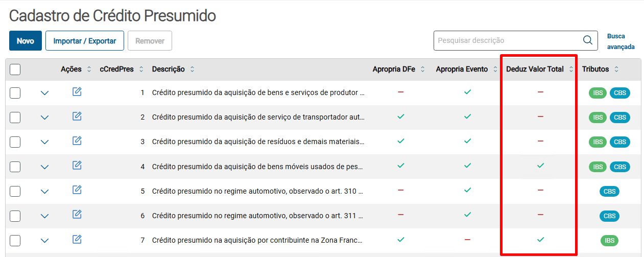Expand row 6 with the chevron
The width and height of the screenshot is (644, 257).
click(44, 216)
